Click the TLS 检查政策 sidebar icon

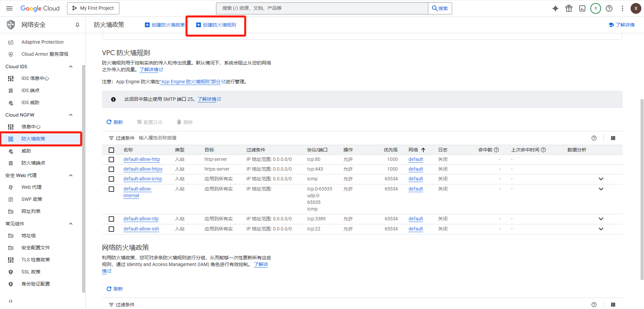(x=11, y=260)
